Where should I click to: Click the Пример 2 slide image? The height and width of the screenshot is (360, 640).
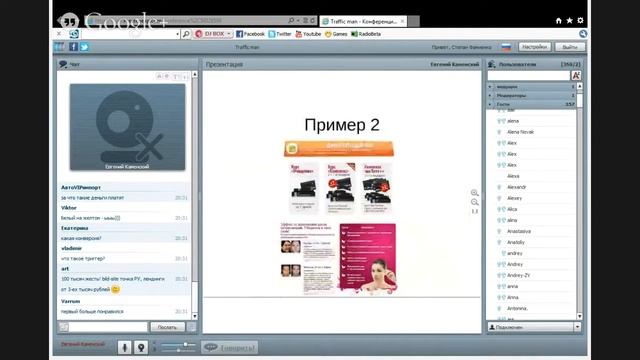[x=339, y=218]
